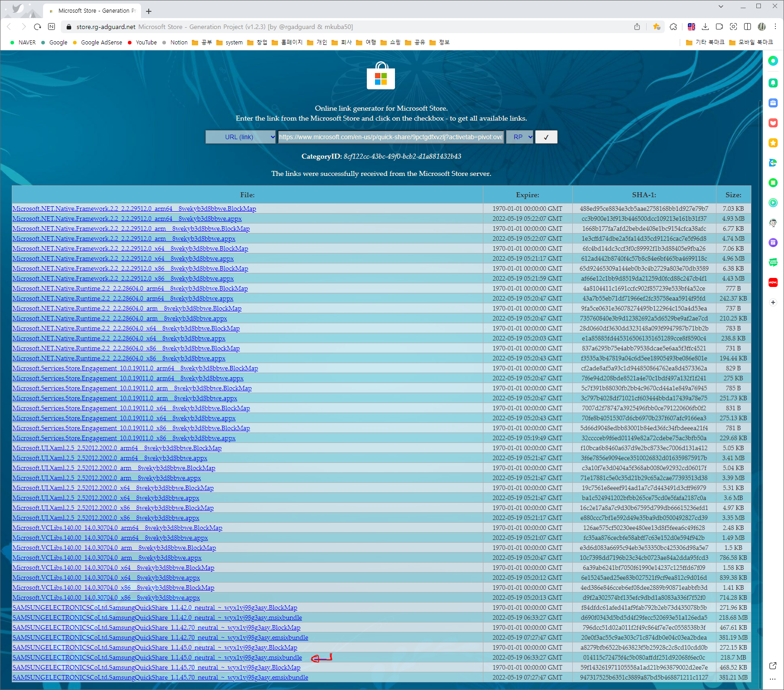Screen dimensions: 784x690
Task: Download NET.Native.Framework.2.2 arm64 BlockMap link
Action: click(134, 209)
